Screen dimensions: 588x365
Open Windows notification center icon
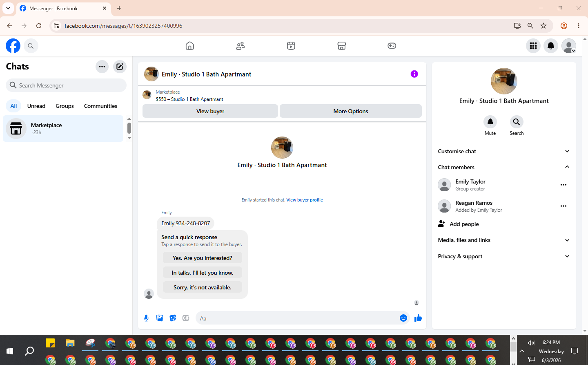(575, 351)
